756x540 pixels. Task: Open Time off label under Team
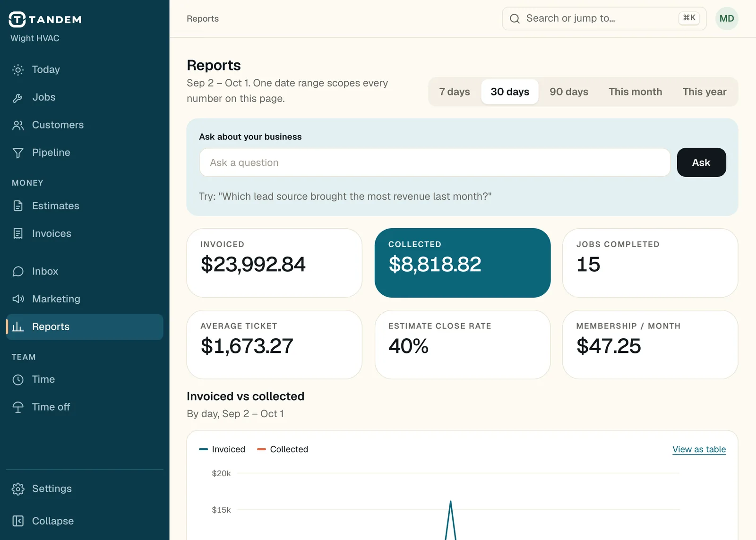[51, 407]
